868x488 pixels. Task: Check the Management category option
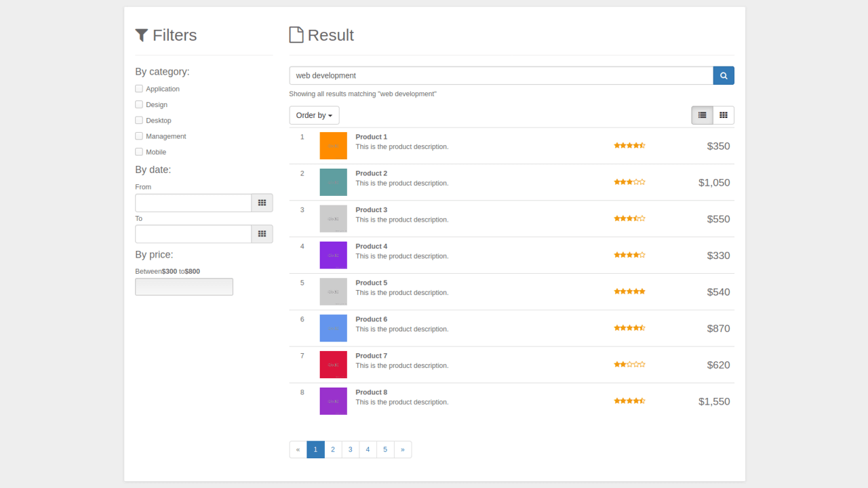coord(138,136)
